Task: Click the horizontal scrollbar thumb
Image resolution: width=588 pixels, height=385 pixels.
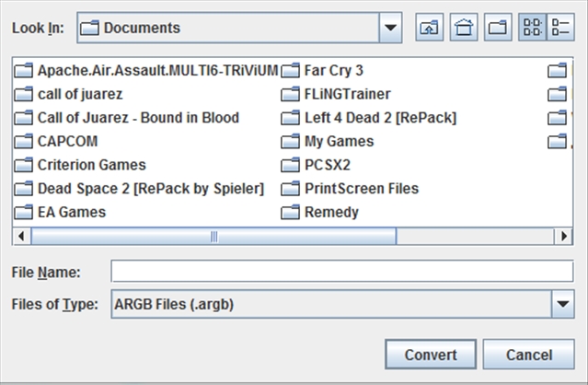Action: 214,236
